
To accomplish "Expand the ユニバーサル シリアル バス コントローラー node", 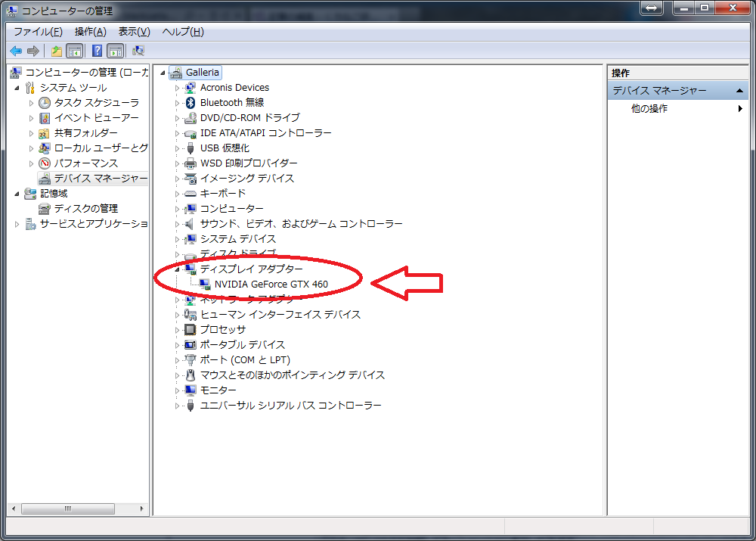I will click(x=177, y=406).
